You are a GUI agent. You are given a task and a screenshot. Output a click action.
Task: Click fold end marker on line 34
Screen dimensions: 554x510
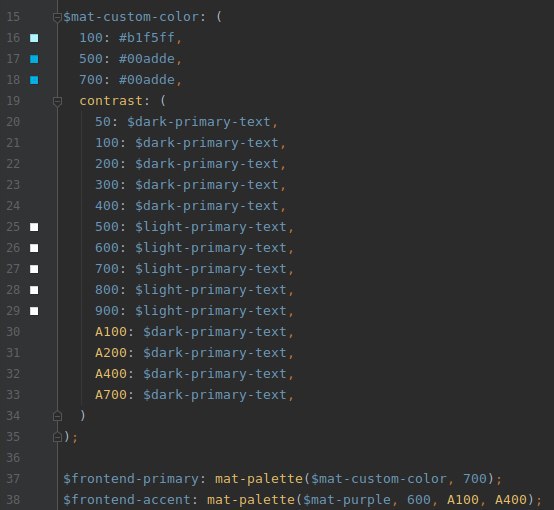(x=57, y=416)
